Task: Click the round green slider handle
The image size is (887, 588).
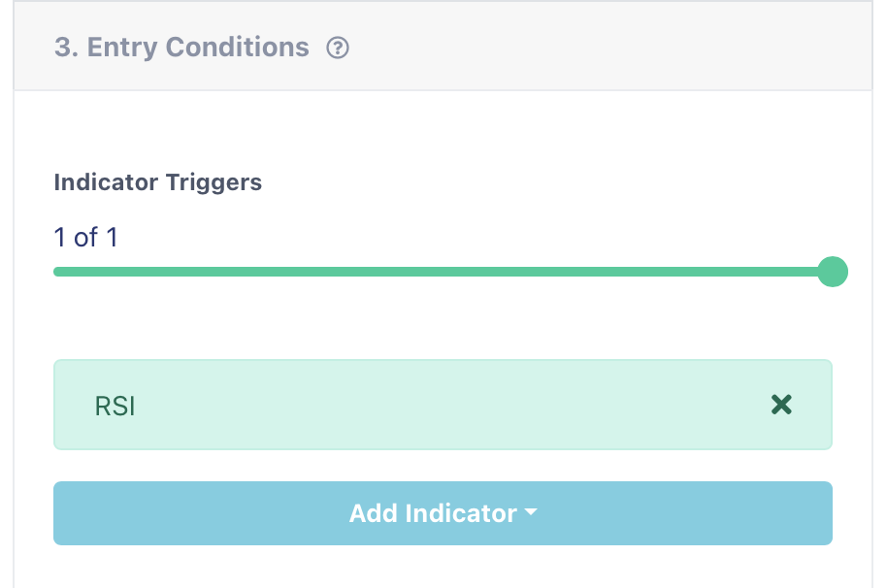Action: tap(833, 272)
